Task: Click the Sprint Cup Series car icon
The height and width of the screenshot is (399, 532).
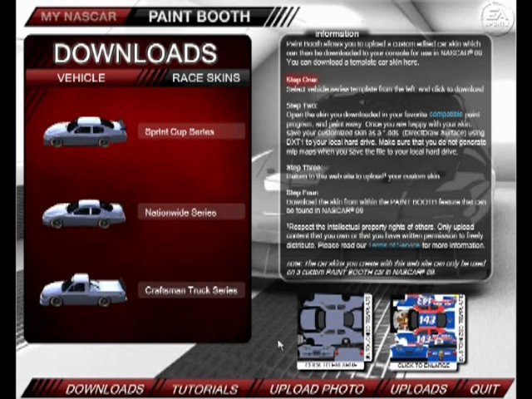Action: [85, 132]
